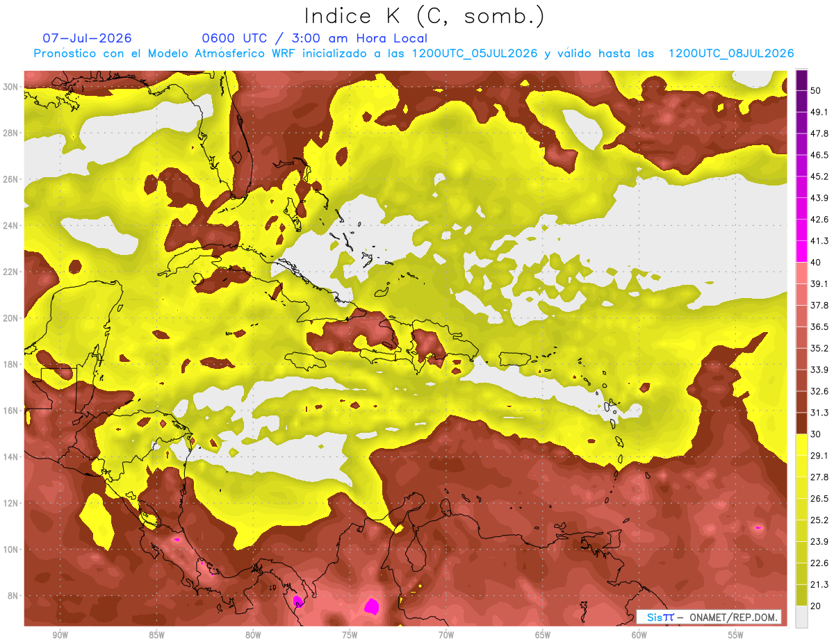This screenshot has height=644, width=834.
Task: Click latitude axis label "12N"
Action: 12,503
